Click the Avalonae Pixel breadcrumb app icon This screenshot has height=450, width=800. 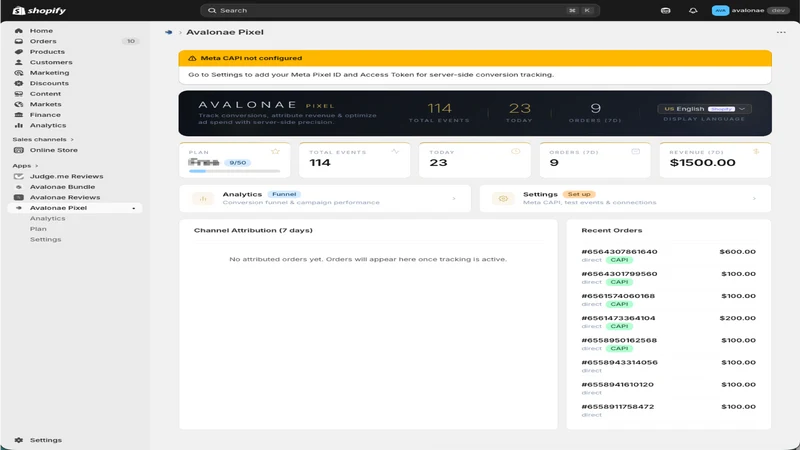point(168,32)
